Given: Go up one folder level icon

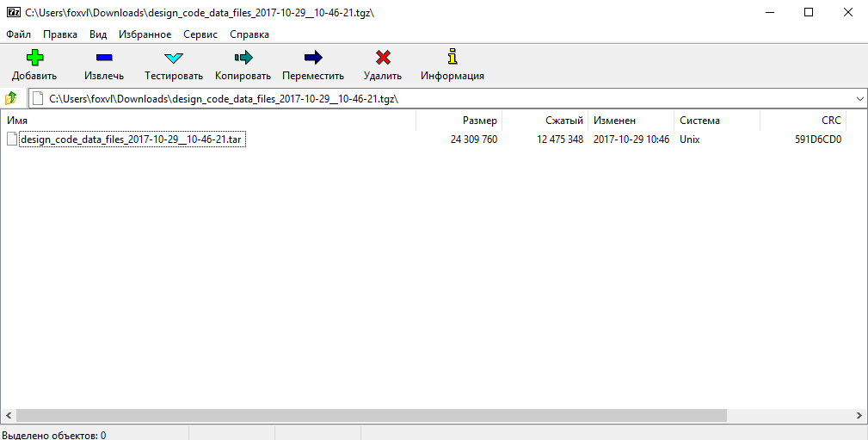Looking at the screenshot, I should (11, 99).
